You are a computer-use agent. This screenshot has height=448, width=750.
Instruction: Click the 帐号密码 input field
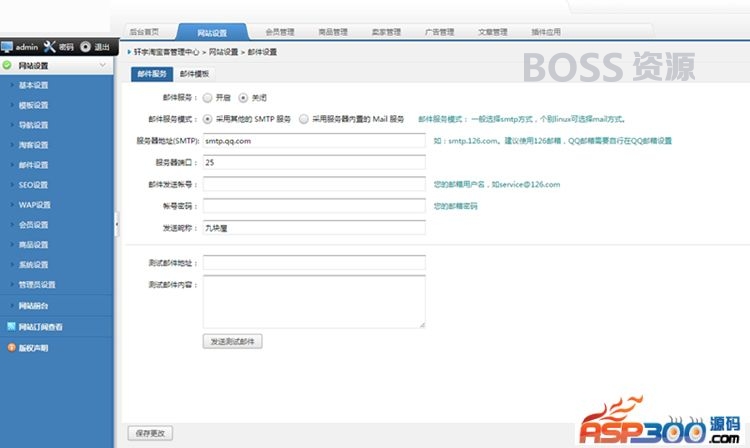pos(314,206)
